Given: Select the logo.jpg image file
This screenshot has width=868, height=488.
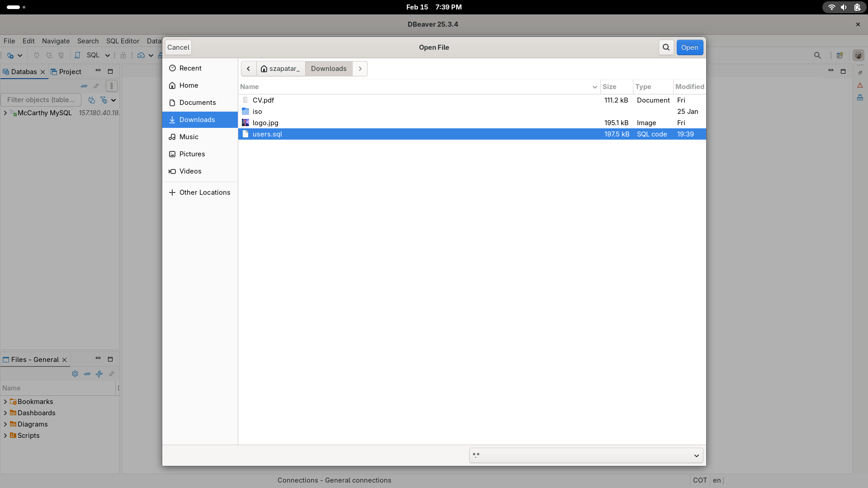Looking at the screenshot, I should tap(265, 123).
